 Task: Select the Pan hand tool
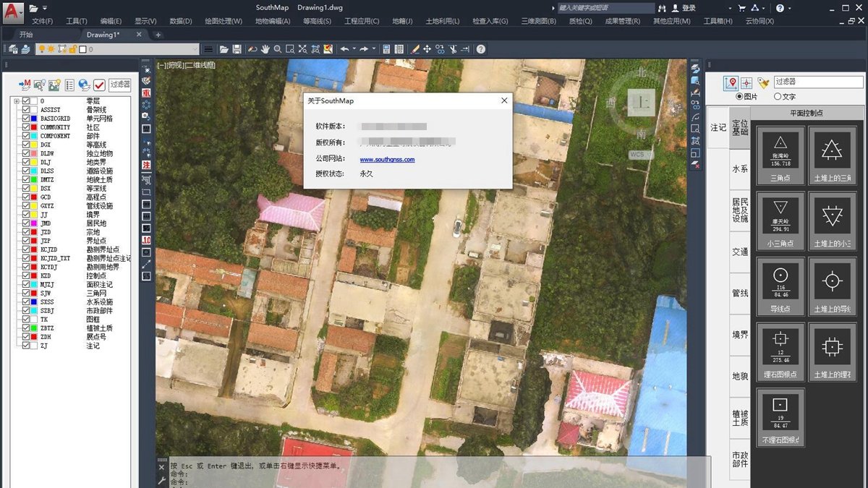point(265,49)
